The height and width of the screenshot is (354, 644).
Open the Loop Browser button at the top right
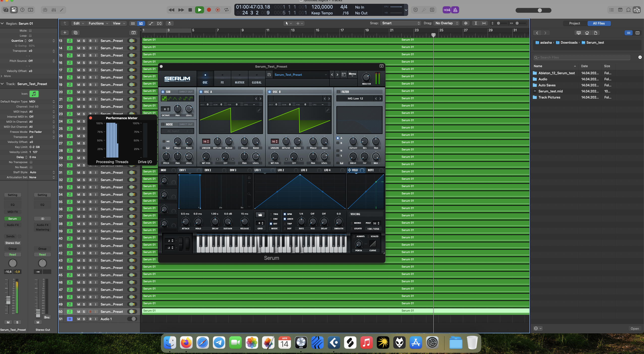click(628, 10)
